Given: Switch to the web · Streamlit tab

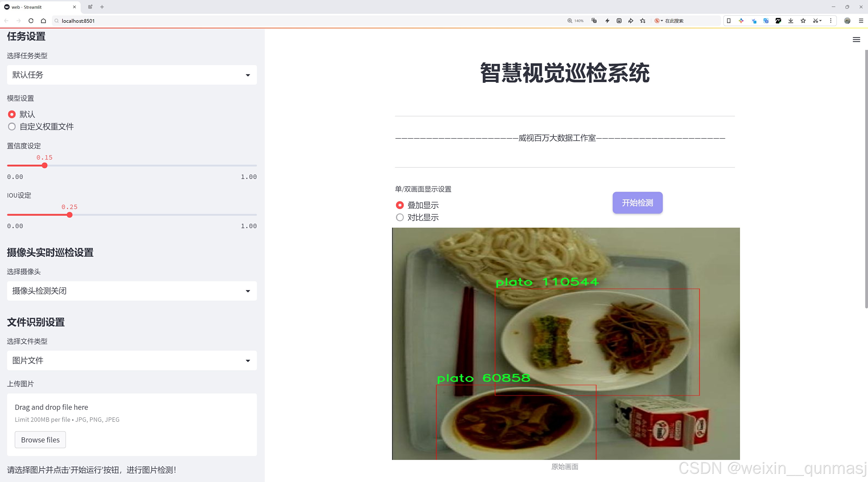Looking at the screenshot, I should 37,7.
